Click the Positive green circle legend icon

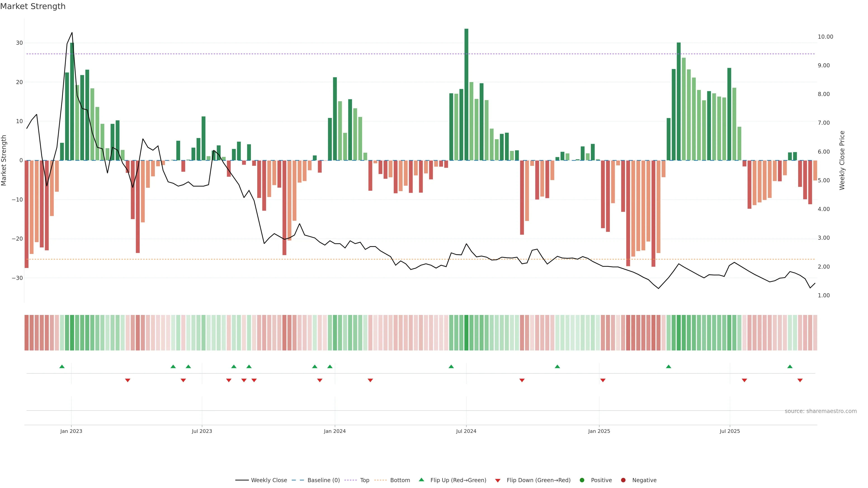click(582, 480)
